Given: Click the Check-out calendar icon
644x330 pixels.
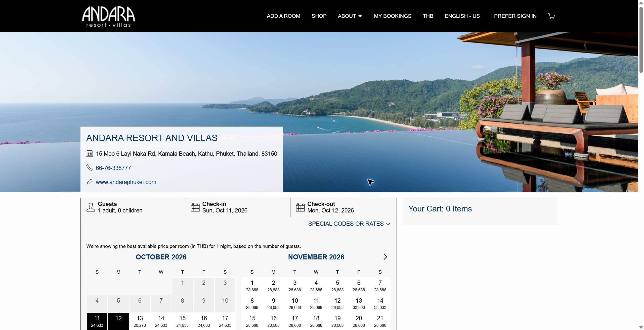Looking at the screenshot, I should (300, 207).
